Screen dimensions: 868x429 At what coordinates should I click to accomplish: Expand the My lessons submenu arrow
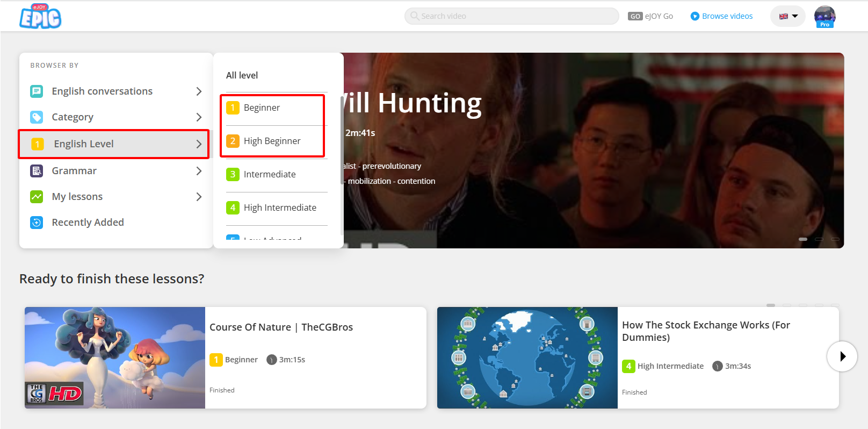coord(199,197)
